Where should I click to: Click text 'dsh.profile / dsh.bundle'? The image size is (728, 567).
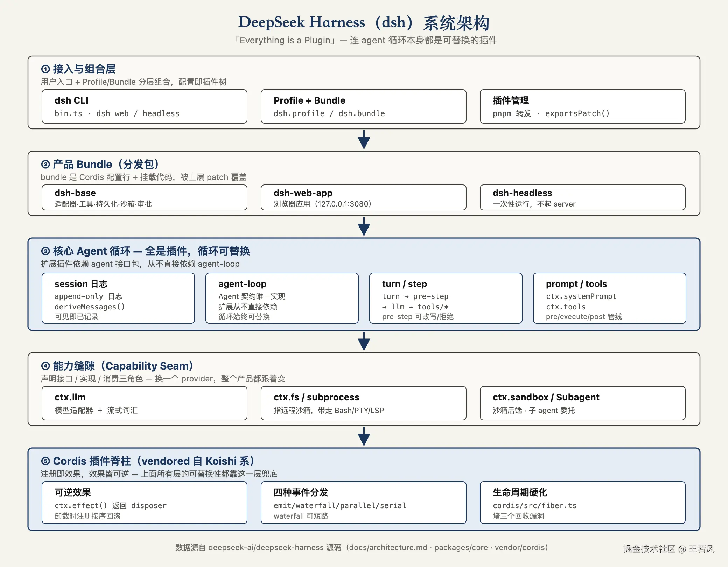pos(329,114)
